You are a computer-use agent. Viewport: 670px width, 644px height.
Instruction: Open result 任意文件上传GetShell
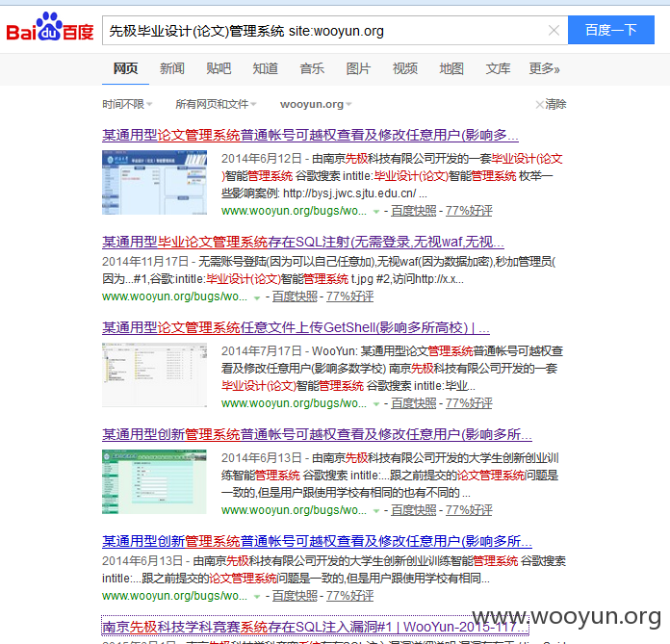(296, 327)
